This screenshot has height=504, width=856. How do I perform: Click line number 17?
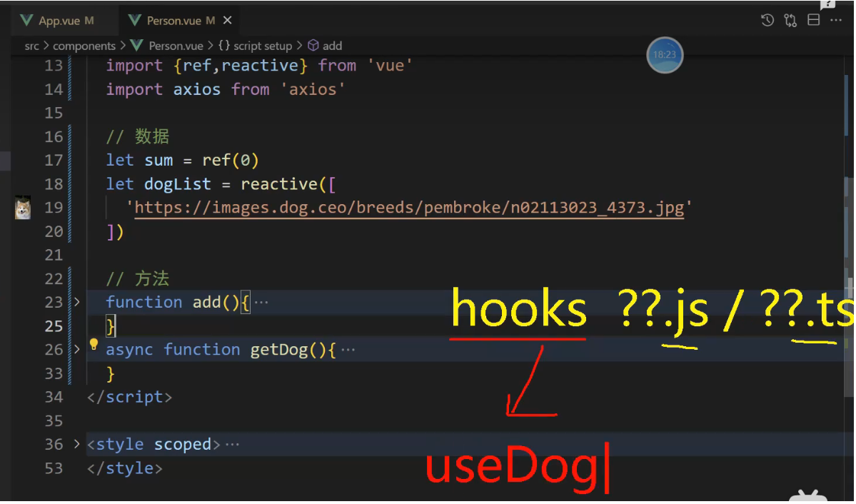tap(54, 161)
